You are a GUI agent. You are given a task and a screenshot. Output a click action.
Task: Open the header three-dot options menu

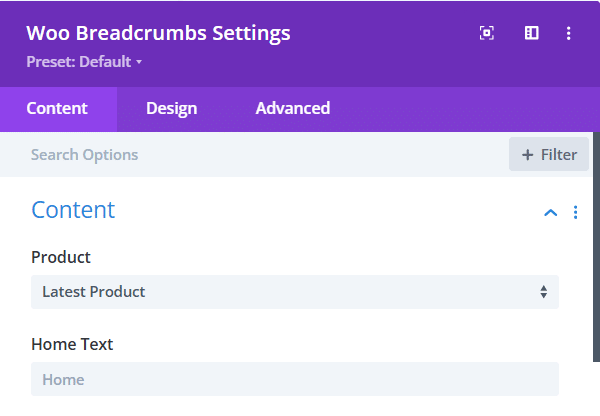pos(569,33)
